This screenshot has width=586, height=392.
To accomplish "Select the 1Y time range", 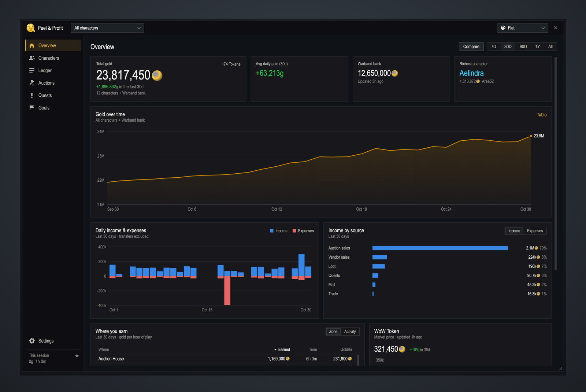I will point(538,47).
